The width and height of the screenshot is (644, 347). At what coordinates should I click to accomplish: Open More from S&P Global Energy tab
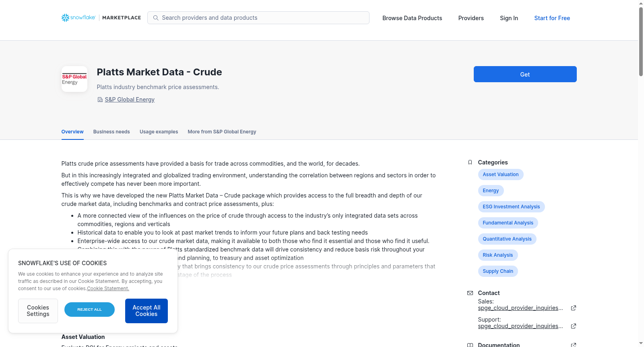(x=222, y=132)
